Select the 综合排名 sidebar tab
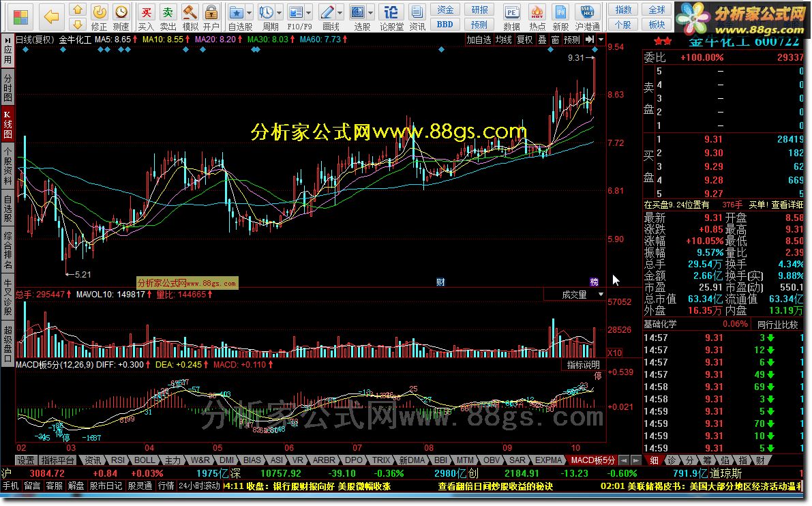 pyautogui.click(x=7, y=251)
